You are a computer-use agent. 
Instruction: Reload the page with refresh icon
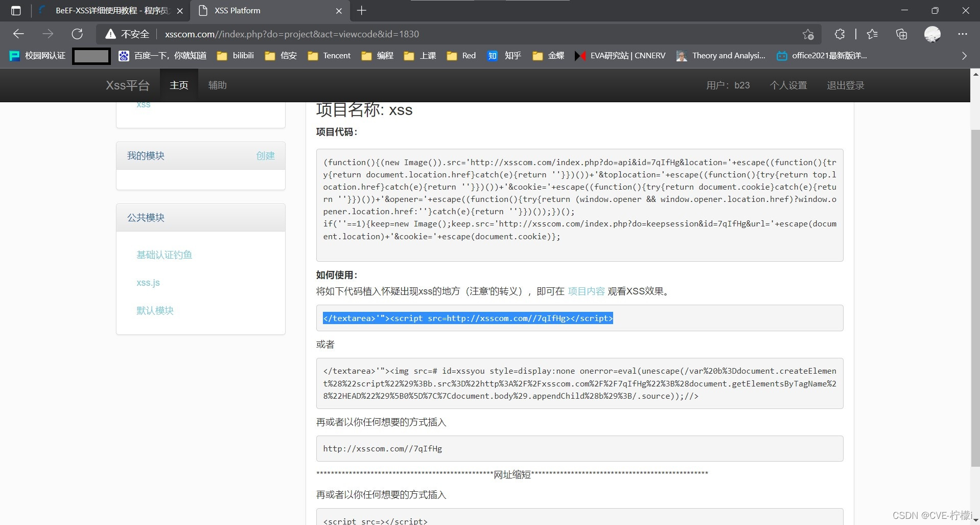pyautogui.click(x=77, y=34)
